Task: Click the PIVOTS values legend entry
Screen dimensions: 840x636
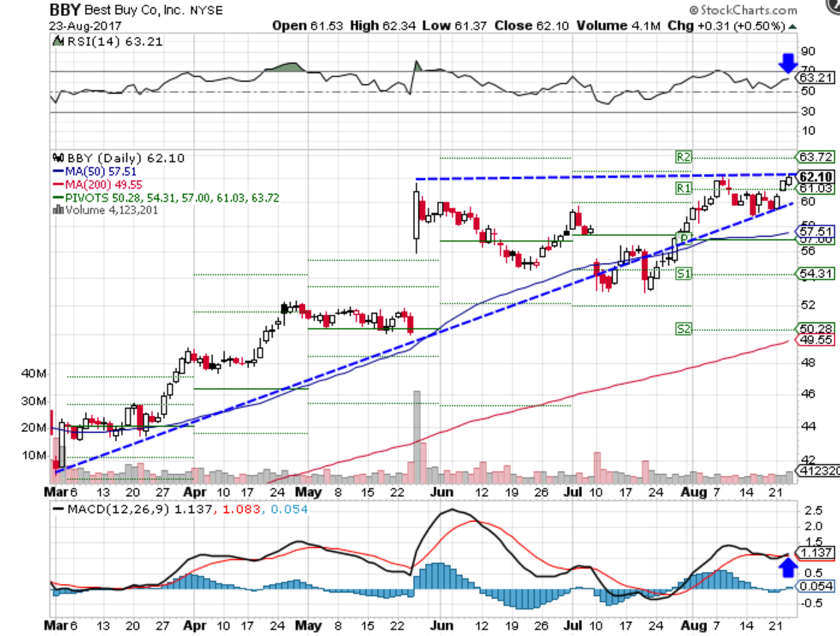Action: point(172,198)
